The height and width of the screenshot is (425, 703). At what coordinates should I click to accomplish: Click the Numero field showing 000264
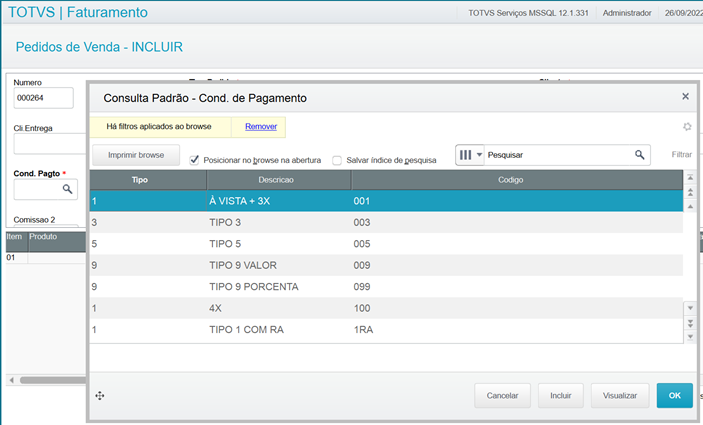(x=43, y=98)
